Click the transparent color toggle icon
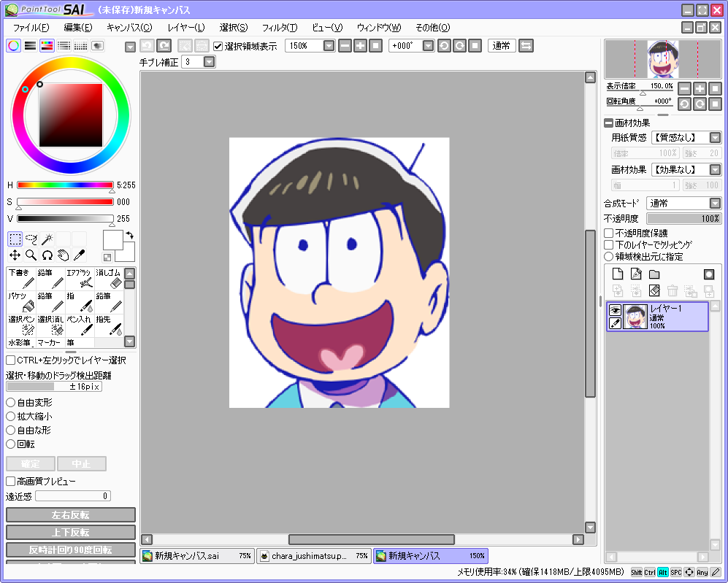Viewport: 728px width, 583px height. 107,258
